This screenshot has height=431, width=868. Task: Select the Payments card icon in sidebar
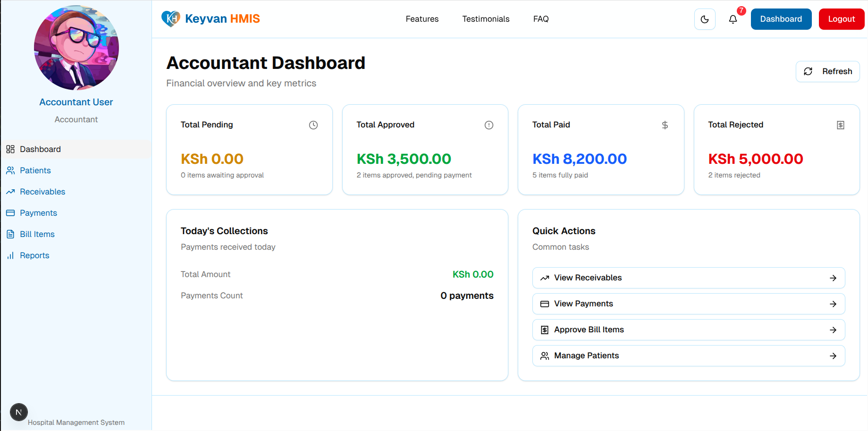point(10,212)
